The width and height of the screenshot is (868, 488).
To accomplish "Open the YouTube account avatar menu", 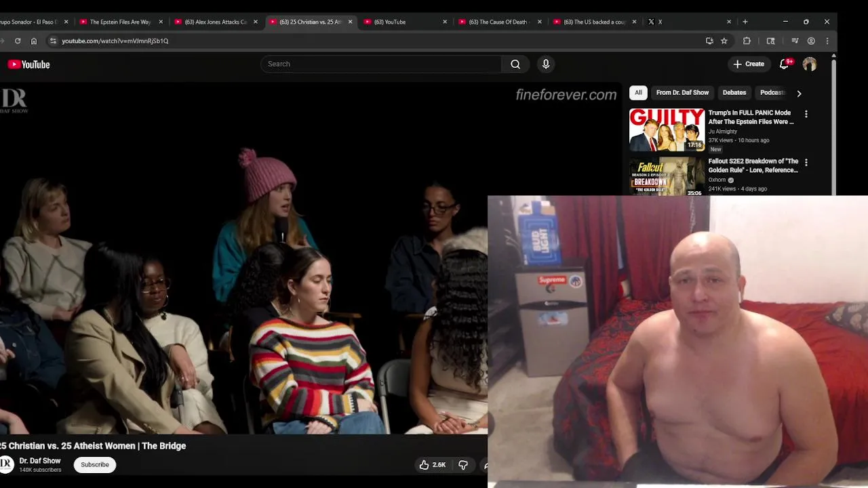I will tap(810, 64).
